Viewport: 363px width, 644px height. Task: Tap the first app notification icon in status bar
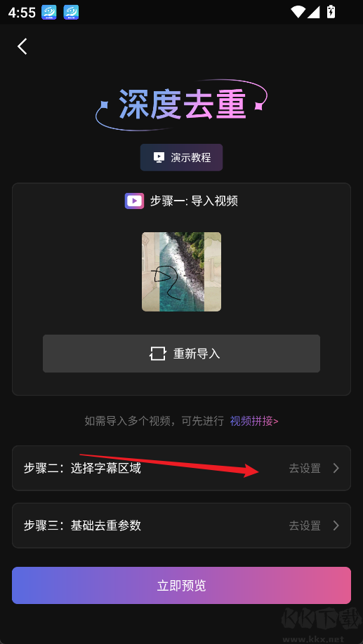(49, 13)
